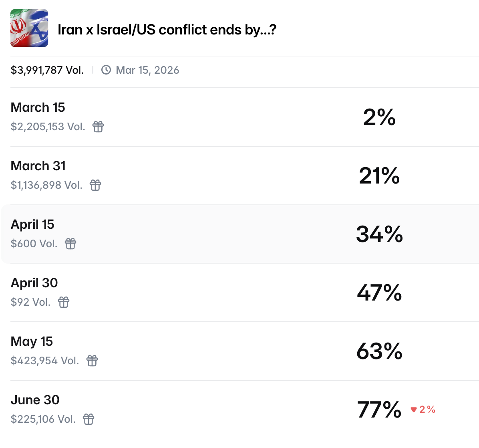The image size is (479, 448).
Task: Click the gift icon for March 15
Action: point(98,127)
